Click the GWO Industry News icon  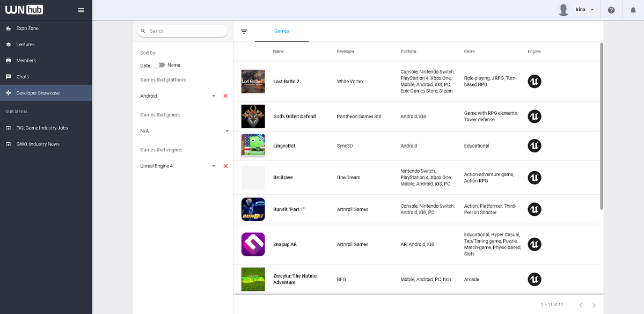[x=8, y=144]
